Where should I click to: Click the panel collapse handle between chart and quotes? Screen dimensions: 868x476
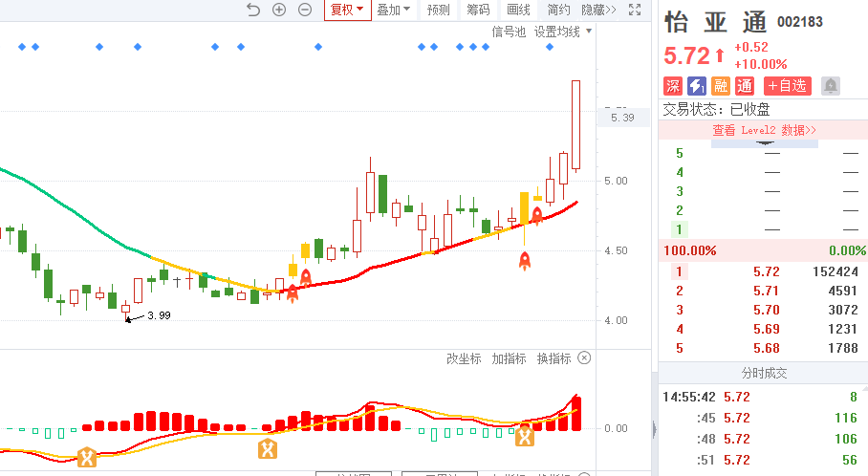click(x=654, y=429)
